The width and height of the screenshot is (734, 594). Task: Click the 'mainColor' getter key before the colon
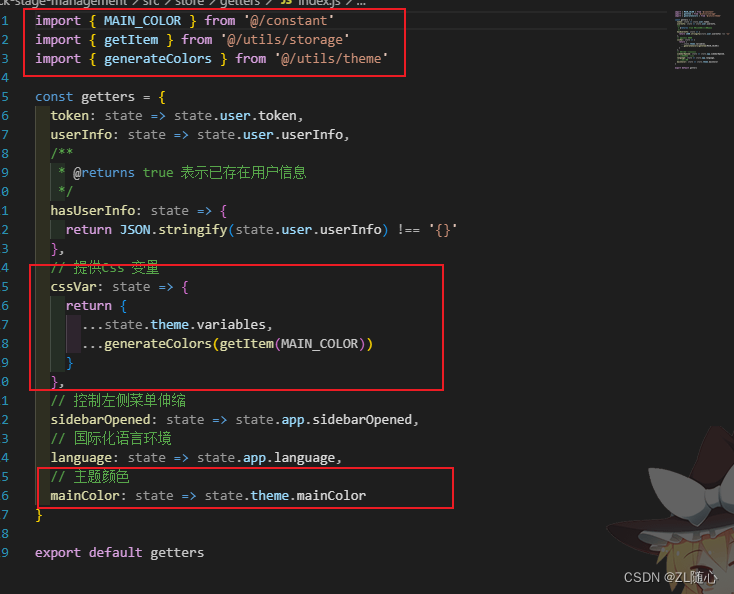pos(85,496)
